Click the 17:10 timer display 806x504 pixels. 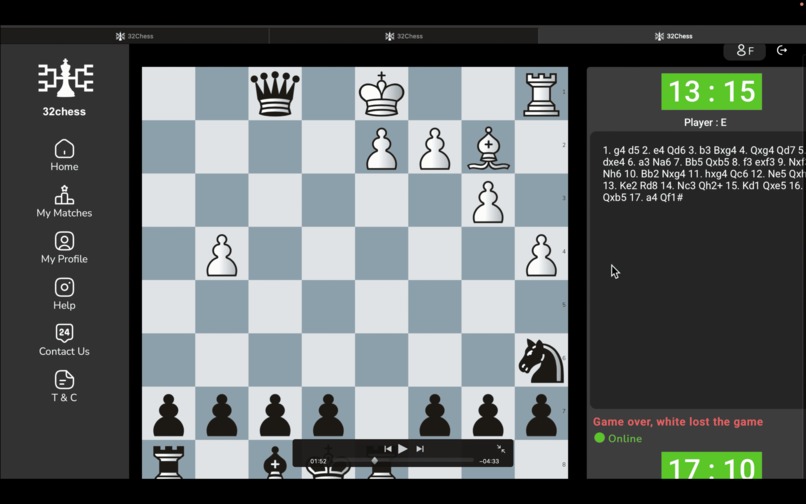coord(711,465)
